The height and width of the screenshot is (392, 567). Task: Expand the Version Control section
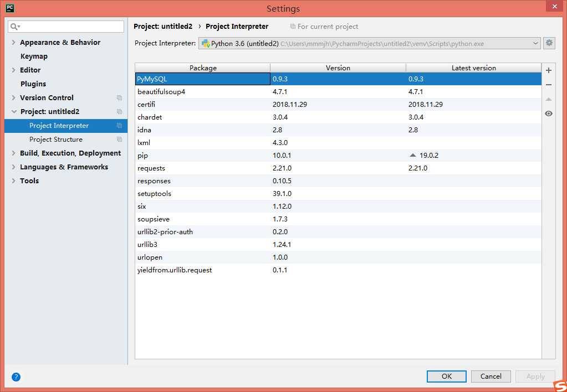(13, 98)
